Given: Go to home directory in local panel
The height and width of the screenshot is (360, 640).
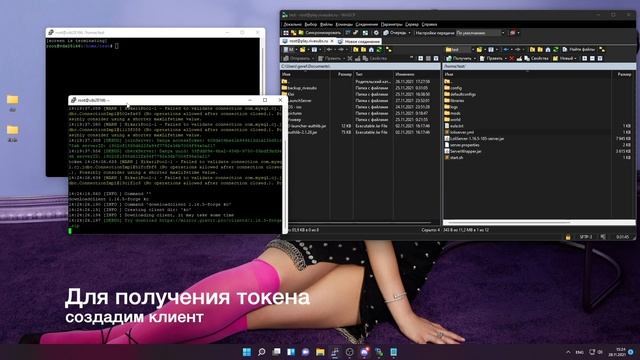Looking at the screenshot, I should point(371,49).
